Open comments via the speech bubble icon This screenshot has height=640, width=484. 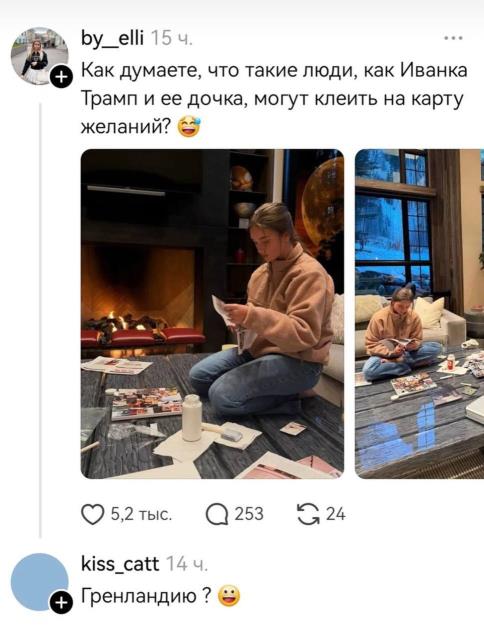(217, 514)
